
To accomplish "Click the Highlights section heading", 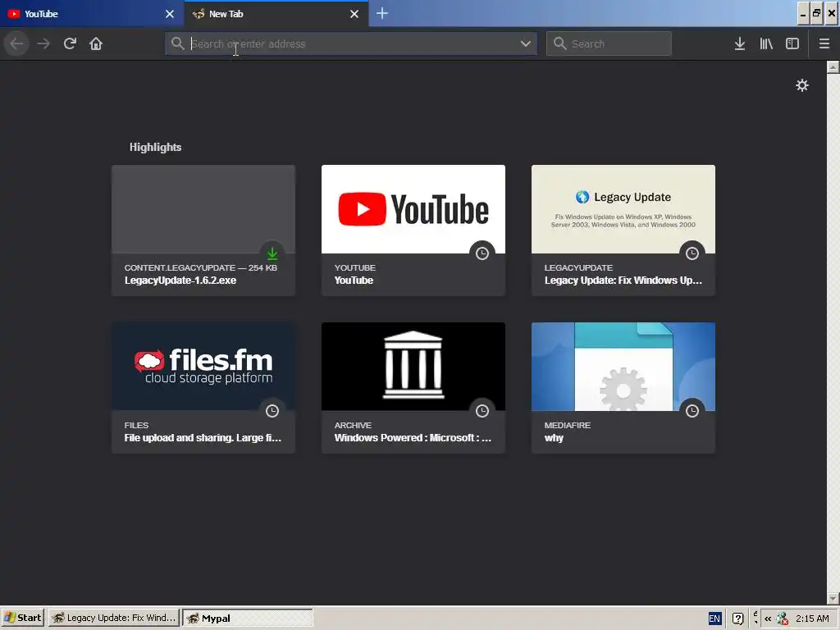I will click(155, 147).
